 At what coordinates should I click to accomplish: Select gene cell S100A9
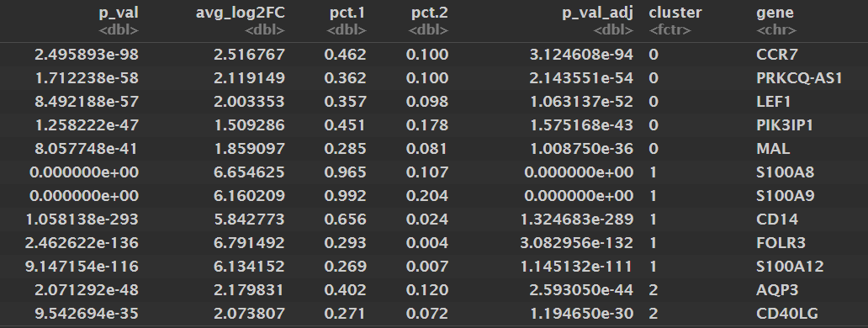pyautogui.click(x=785, y=196)
